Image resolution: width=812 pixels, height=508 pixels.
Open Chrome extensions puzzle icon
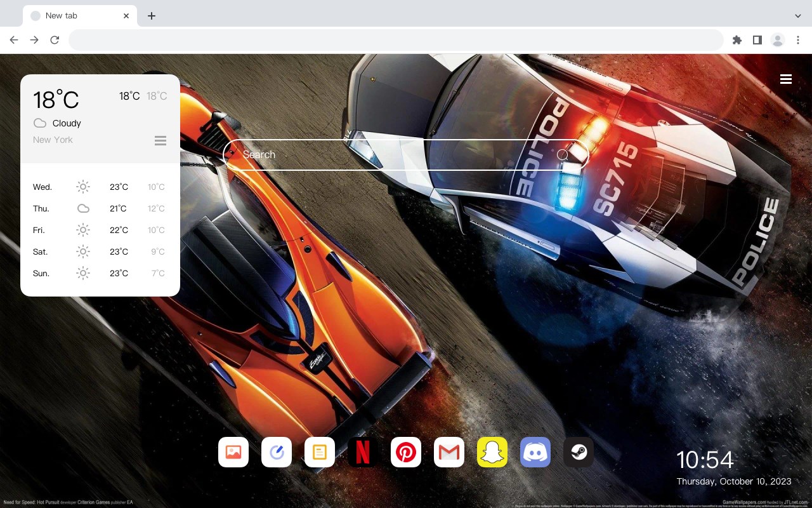tap(737, 40)
